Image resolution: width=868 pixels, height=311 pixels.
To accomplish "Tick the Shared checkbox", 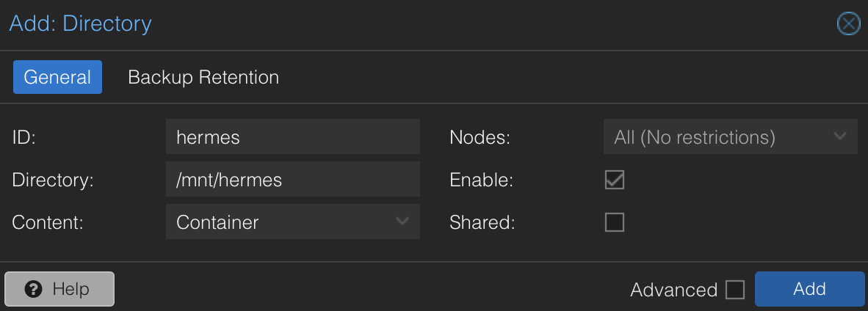I will [614, 222].
